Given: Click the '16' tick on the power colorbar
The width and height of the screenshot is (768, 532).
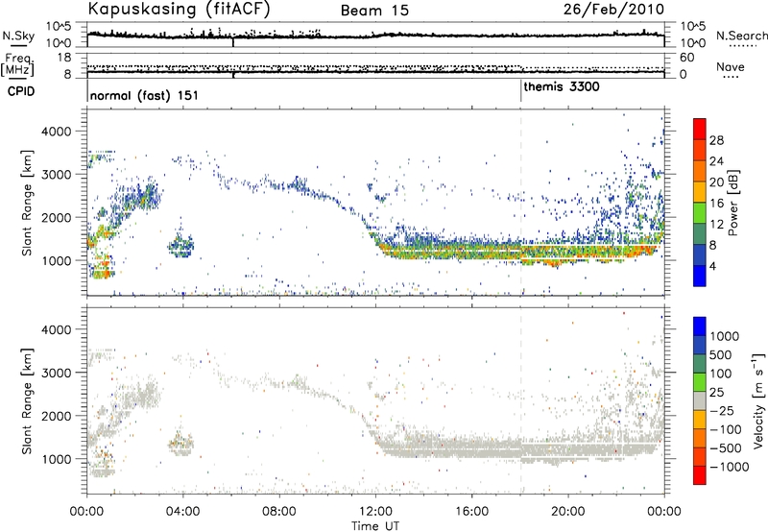Looking at the screenshot, I should point(716,204).
